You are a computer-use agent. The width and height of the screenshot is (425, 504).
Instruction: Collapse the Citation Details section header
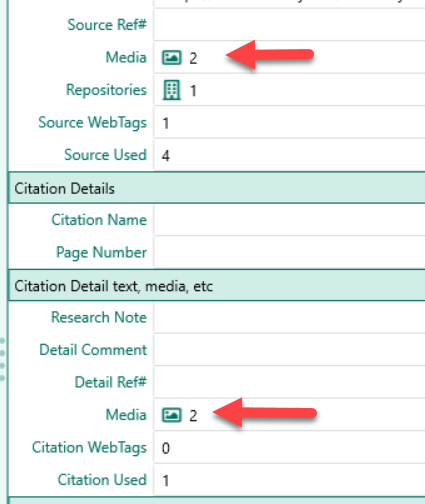pyautogui.click(x=217, y=188)
